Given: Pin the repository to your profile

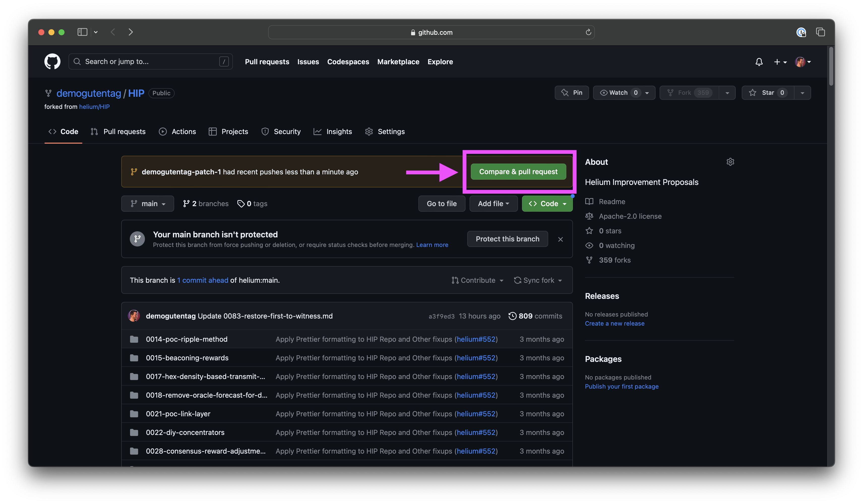Looking at the screenshot, I should [572, 93].
